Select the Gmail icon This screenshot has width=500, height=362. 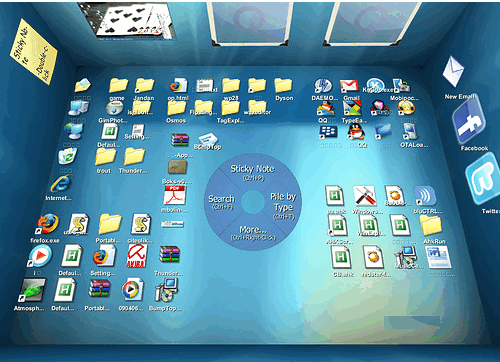[349, 86]
